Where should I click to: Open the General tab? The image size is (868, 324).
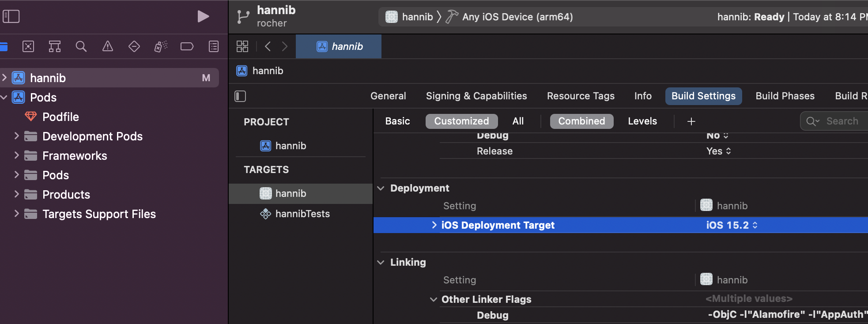(x=388, y=96)
